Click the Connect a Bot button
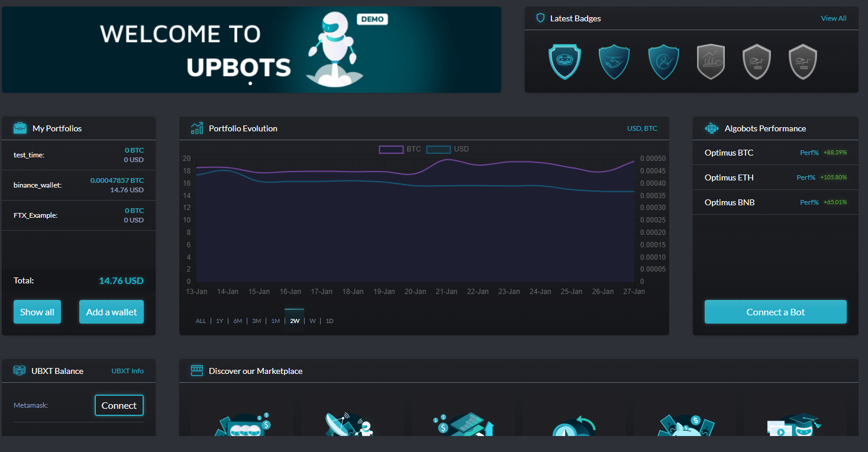Viewport: 868px width, 452px height. (776, 312)
